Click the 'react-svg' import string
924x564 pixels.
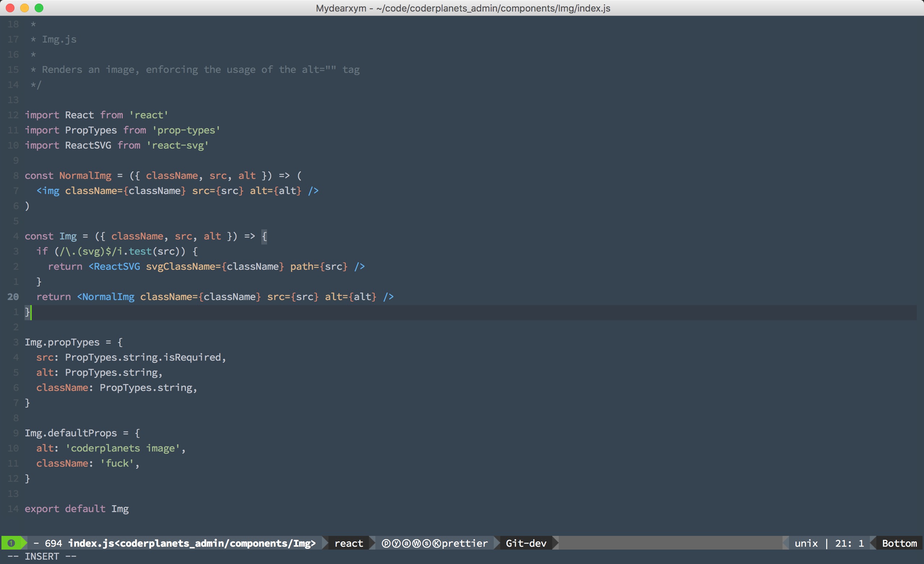pyautogui.click(x=177, y=145)
